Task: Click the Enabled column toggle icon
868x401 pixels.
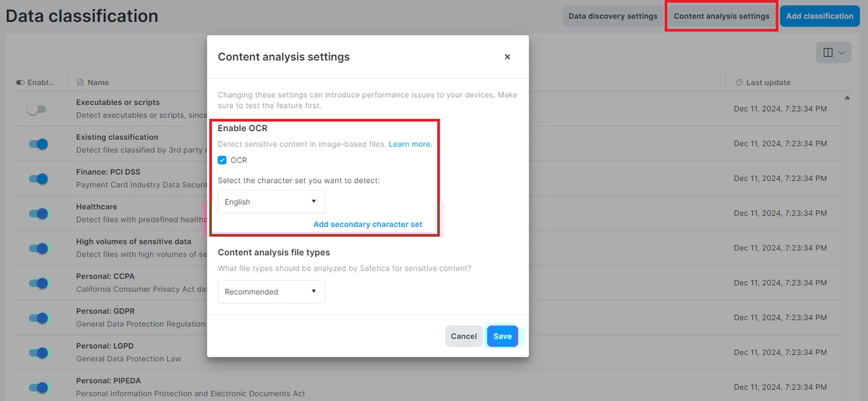Action: [20, 83]
